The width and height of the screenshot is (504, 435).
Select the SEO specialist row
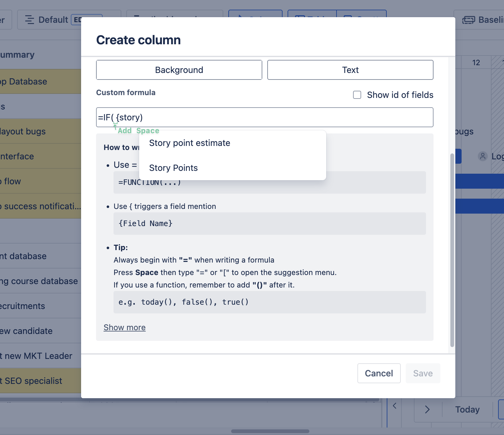(34, 381)
